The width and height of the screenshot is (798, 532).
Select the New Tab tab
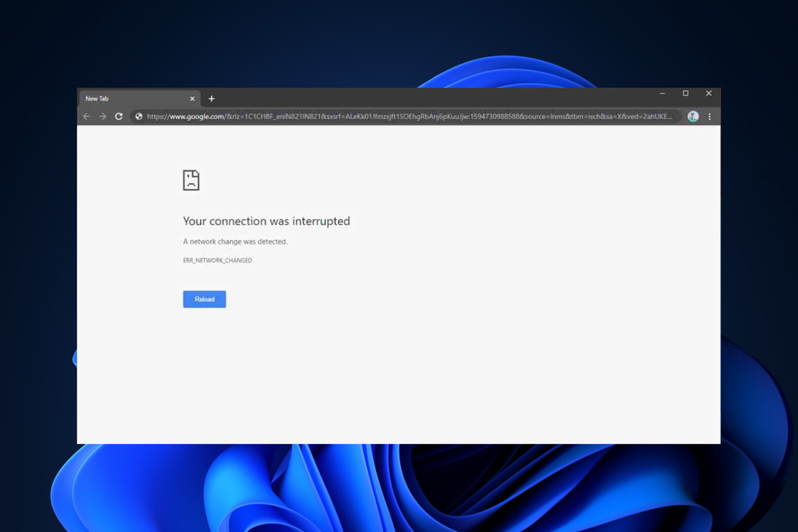(140, 99)
